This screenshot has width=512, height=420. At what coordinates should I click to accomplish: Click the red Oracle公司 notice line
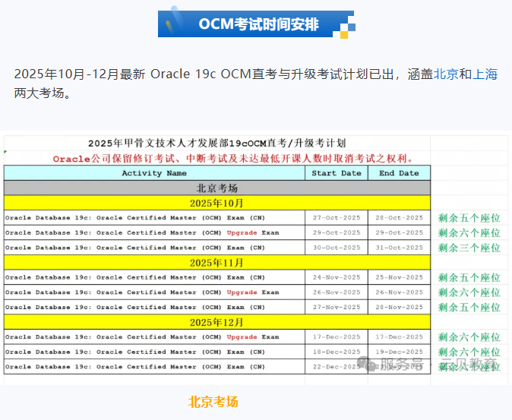point(233,159)
